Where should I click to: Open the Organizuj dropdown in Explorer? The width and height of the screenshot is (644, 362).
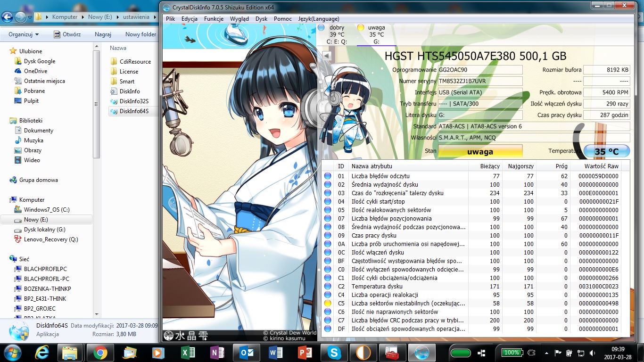click(x=24, y=34)
